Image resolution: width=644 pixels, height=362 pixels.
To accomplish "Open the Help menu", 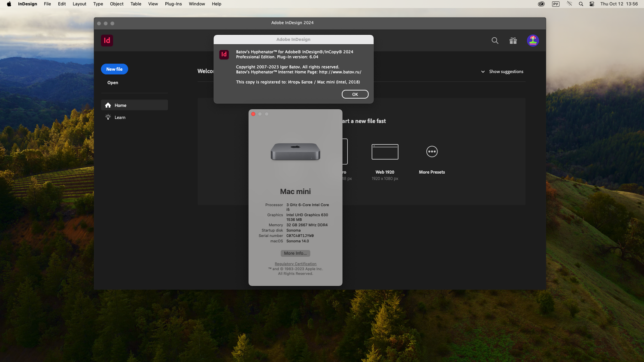I will click(x=217, y=4).
